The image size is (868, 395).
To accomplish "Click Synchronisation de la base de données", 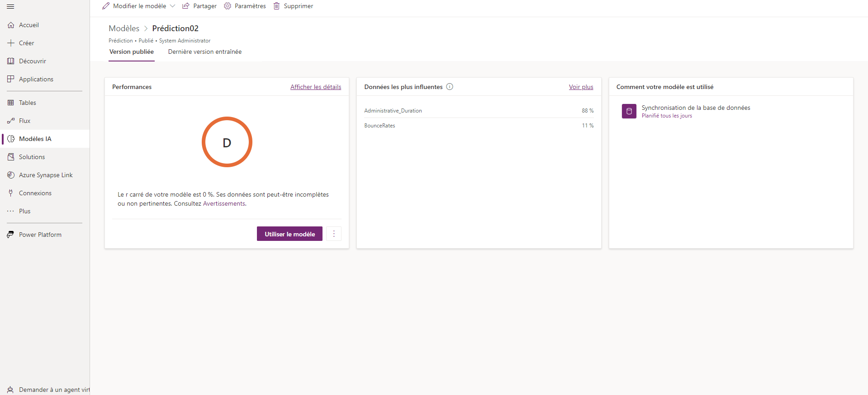I will pos(696,108).
